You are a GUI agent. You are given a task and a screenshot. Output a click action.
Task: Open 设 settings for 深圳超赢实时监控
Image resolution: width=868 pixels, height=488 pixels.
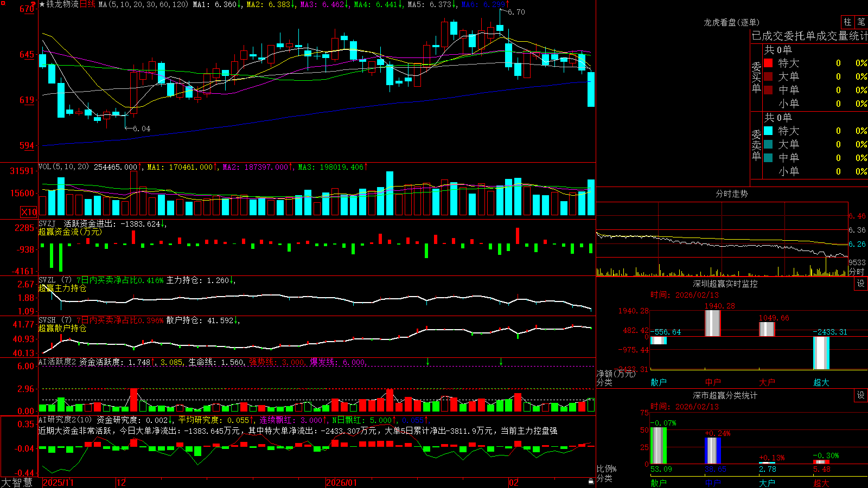coord(861,284)
